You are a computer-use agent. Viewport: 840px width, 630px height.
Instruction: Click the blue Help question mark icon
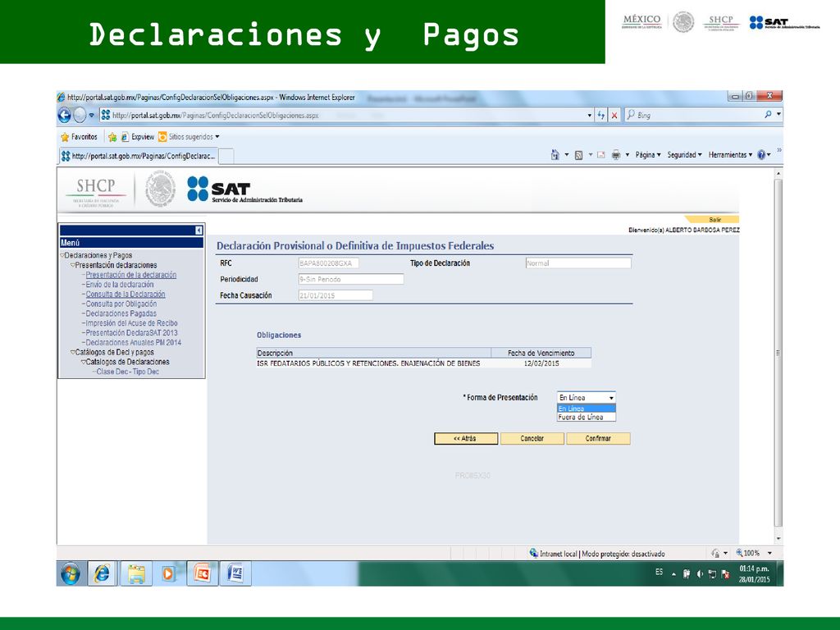pyautogui.click(x=761, y=155)
